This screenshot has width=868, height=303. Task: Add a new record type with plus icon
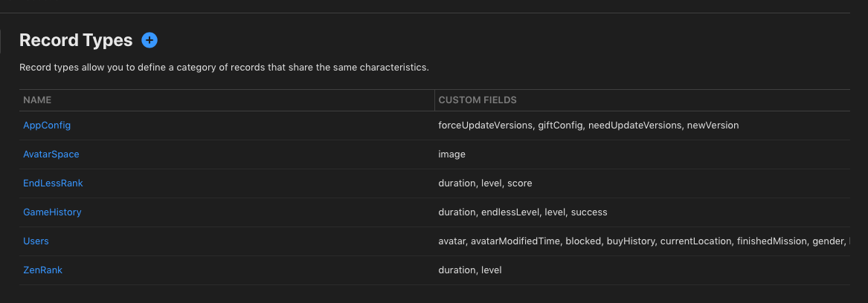click(150, 40)
